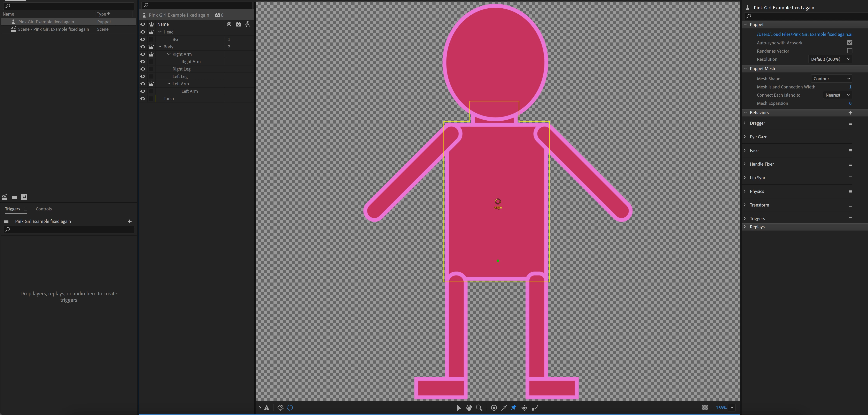
Task: Select the Dragger tool
Action: tap(524, 408)
